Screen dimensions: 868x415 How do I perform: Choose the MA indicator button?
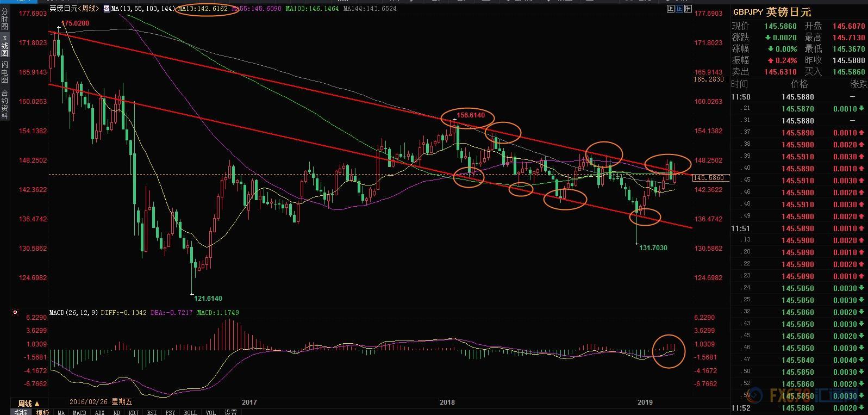point(61,412)
